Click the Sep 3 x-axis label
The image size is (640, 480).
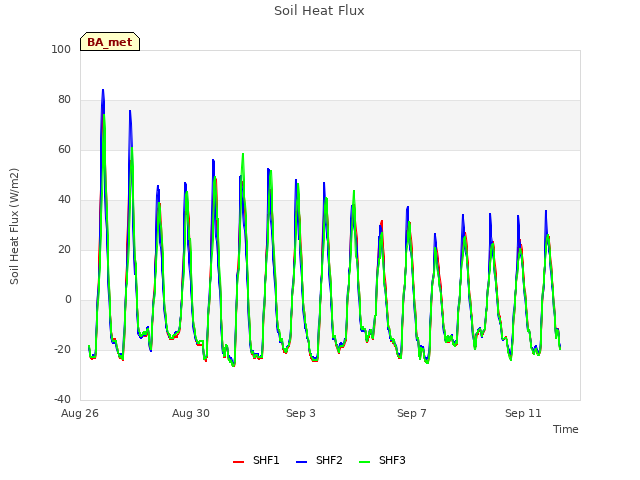point(301,413)
